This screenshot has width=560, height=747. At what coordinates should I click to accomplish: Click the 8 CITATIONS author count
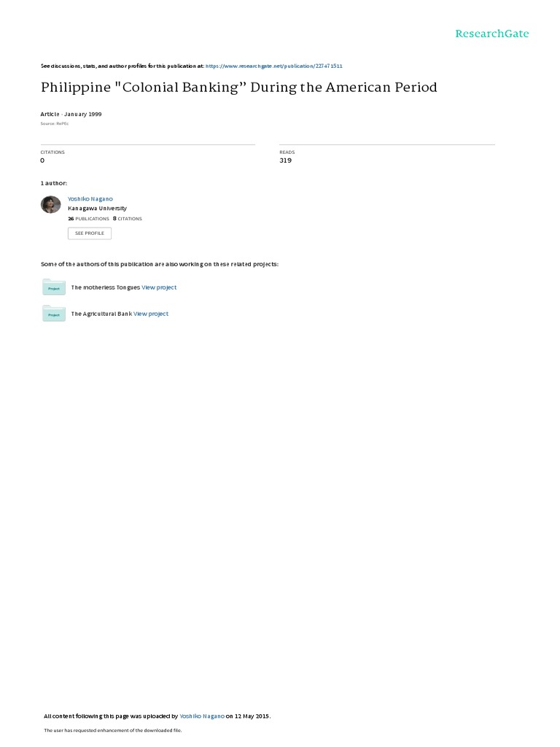(127, 219)
